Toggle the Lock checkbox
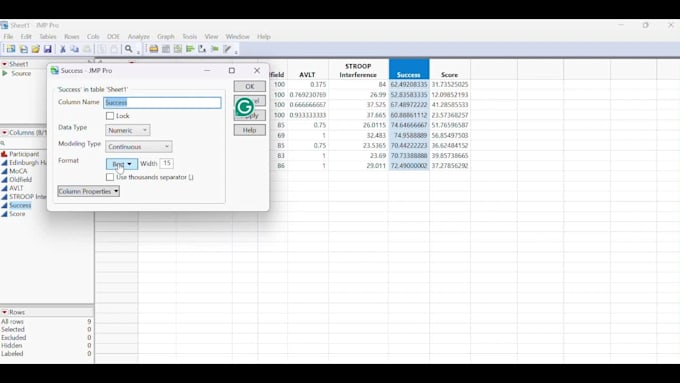Viewport: 680px width, 383px height. point(110,116)
